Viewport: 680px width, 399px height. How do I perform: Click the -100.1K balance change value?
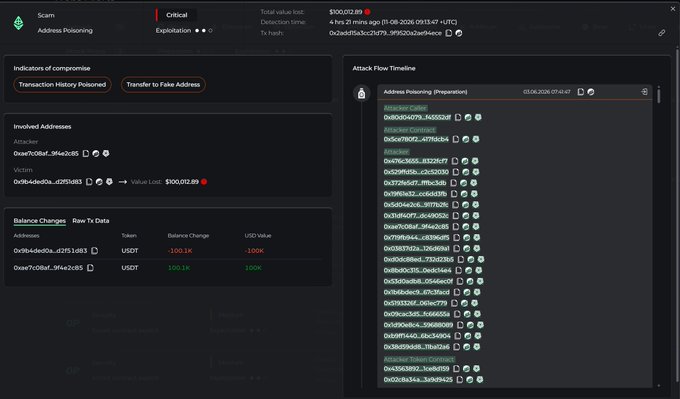click(180, 251)
